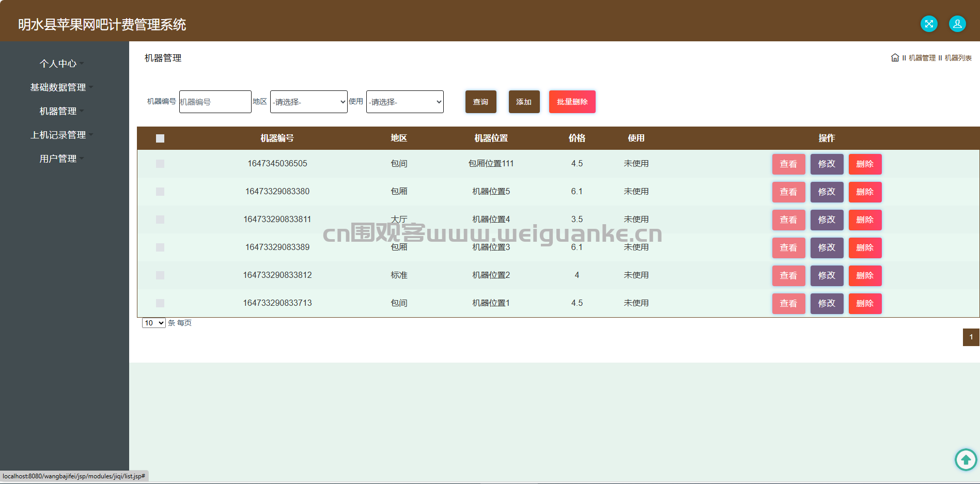Viewport: 980px width, 484px height.
Task: View details of machine 1647345036505
Action: tap(789, 164)
